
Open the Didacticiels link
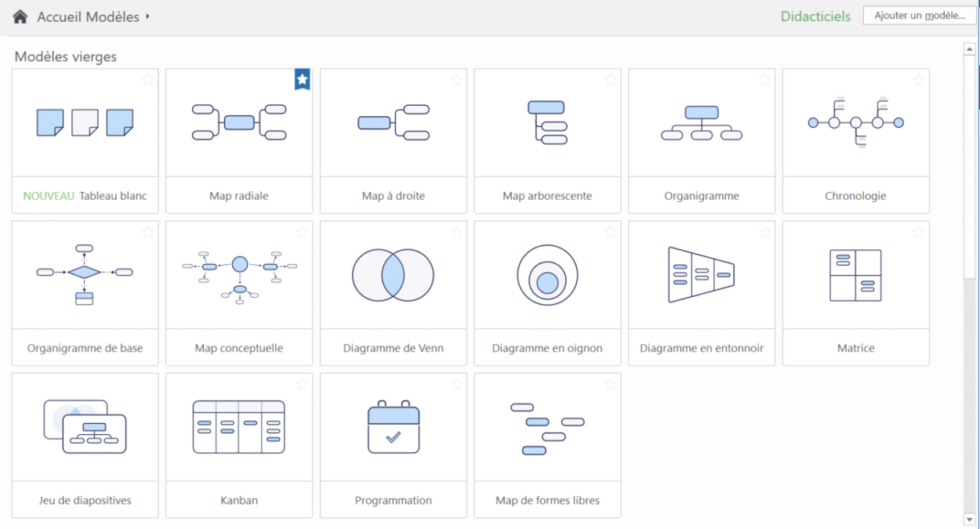coord(815,15)
